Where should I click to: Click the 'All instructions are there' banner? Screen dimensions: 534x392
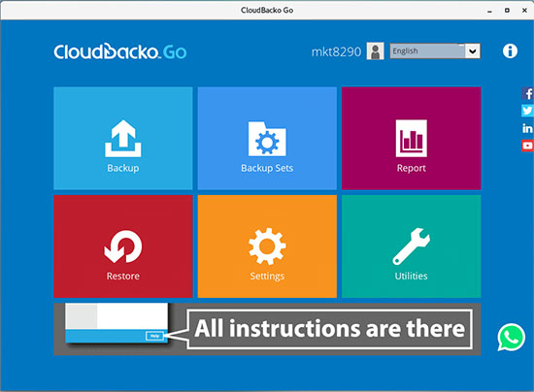(267, 329)
